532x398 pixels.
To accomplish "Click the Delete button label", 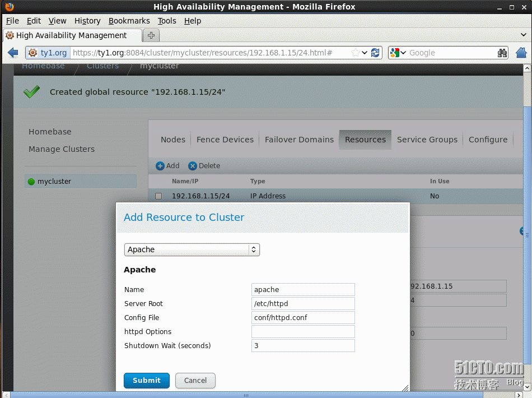I will (209, 166).
